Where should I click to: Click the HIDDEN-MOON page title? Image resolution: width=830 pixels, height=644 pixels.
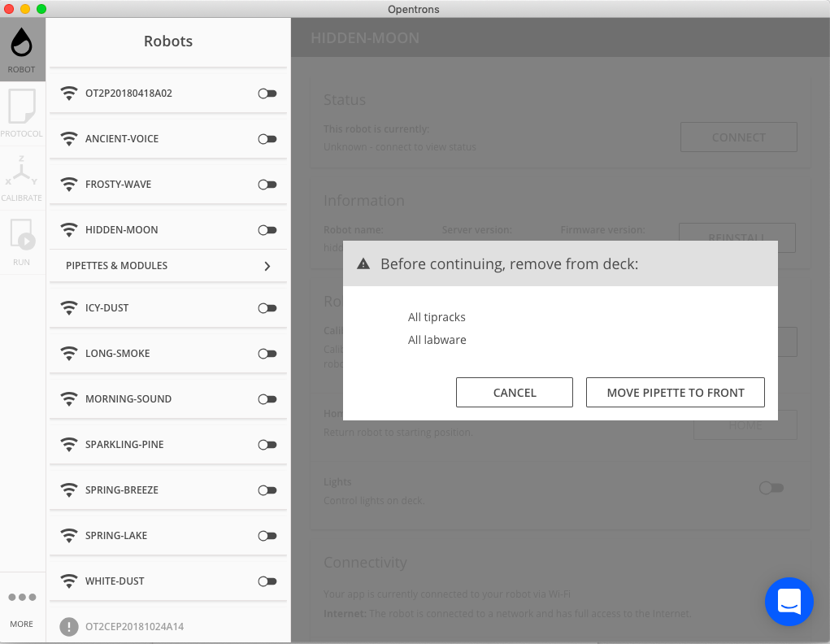click(365, 38)
